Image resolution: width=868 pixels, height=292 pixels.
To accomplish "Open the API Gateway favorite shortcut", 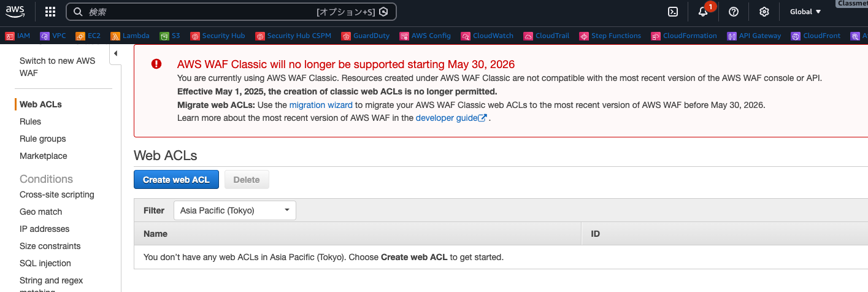I will [754, 36].
